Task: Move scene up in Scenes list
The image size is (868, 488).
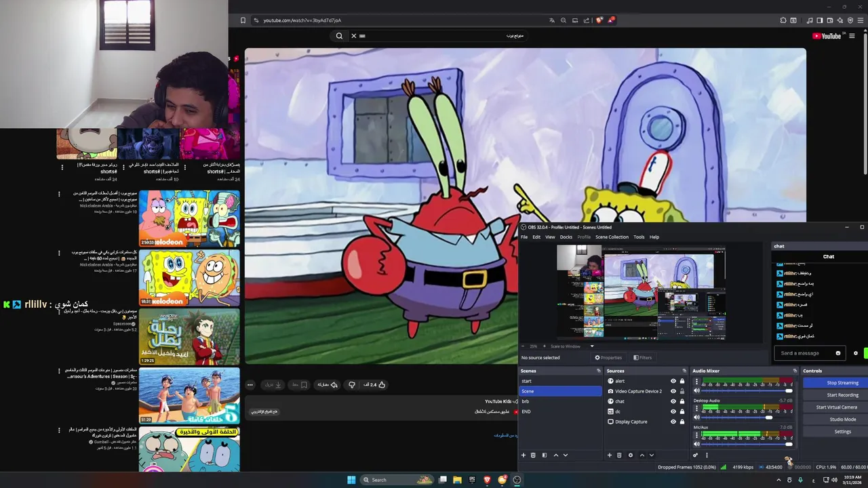Action: [x=556, y=455]
